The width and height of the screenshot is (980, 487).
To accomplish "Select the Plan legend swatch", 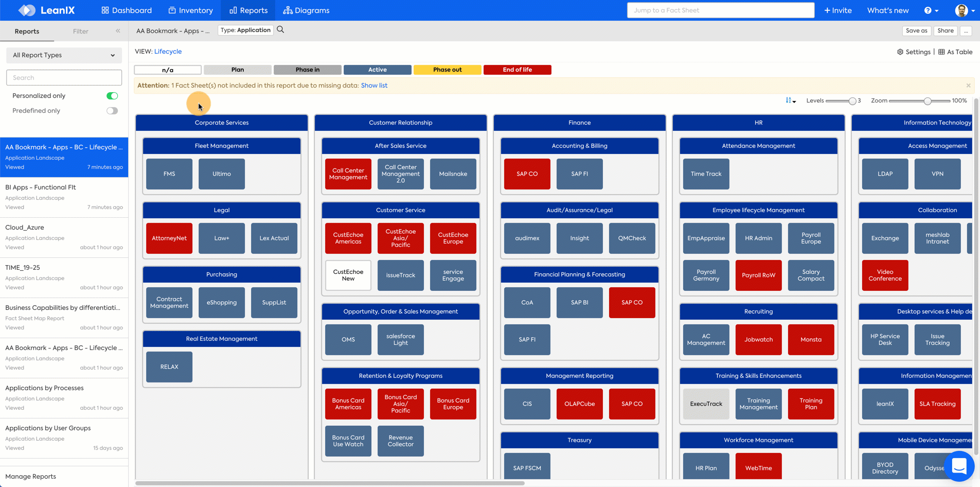I will coord(237,70).
